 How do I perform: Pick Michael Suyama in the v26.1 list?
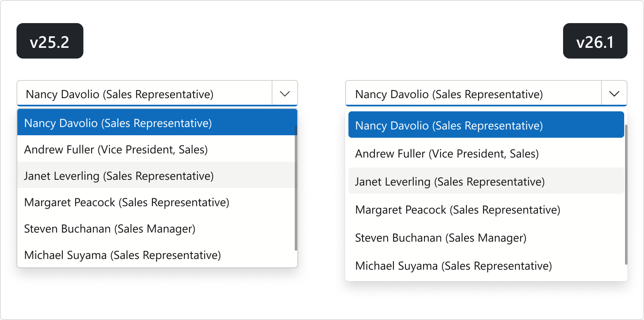tap(486, 266)
